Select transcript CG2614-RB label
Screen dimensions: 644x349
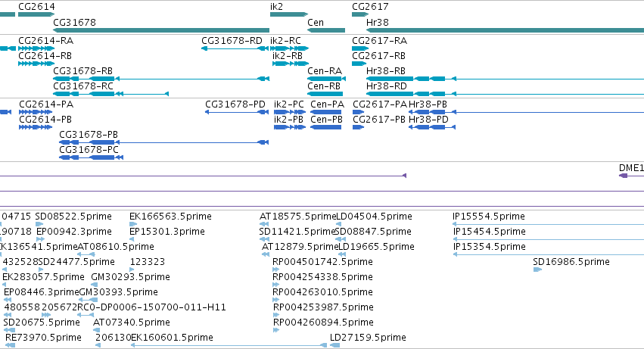[x=45, y=56]
